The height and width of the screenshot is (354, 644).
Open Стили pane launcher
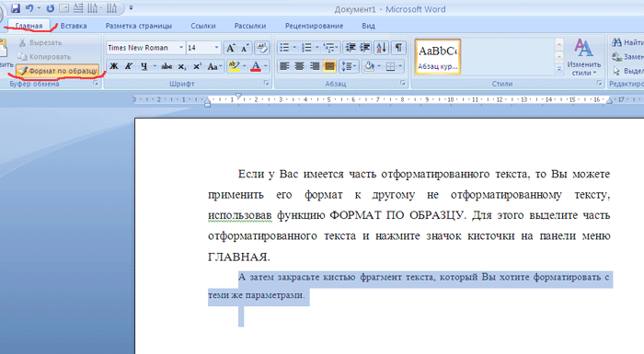599,84
